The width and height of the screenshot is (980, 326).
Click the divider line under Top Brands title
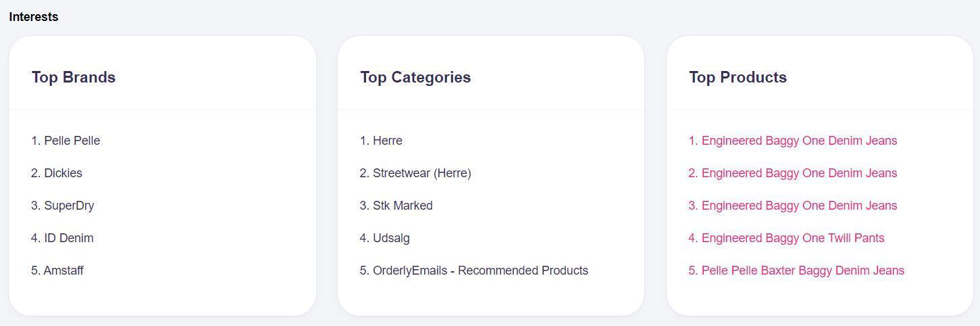point(162,109)
